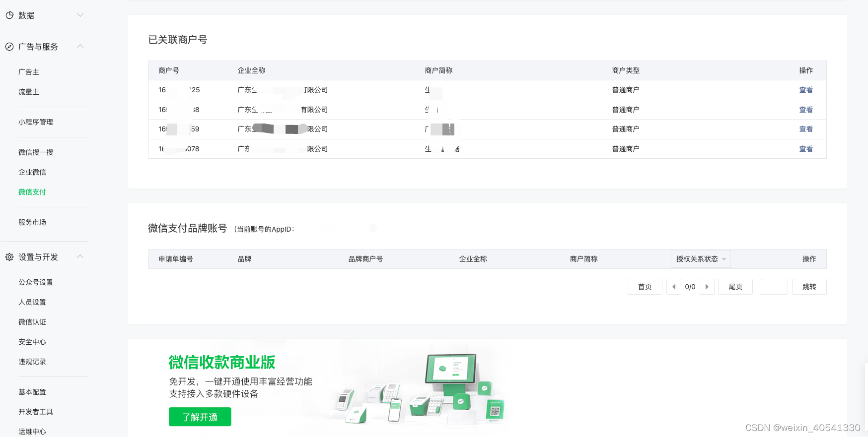The height and width of the screenshot is (437, 868).
Task: Expand the 数据 sidebar section
Action: pyautogui.click(x=80, y=15)
